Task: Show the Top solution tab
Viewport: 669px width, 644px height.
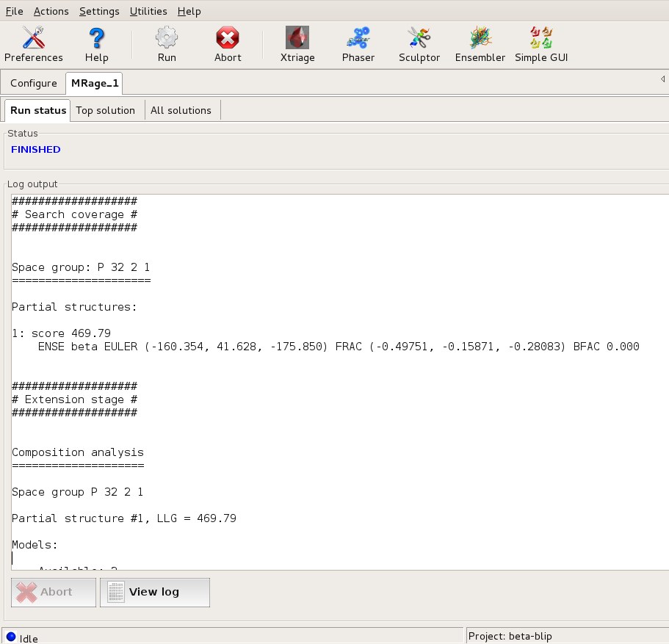Action: coord(106,110)
